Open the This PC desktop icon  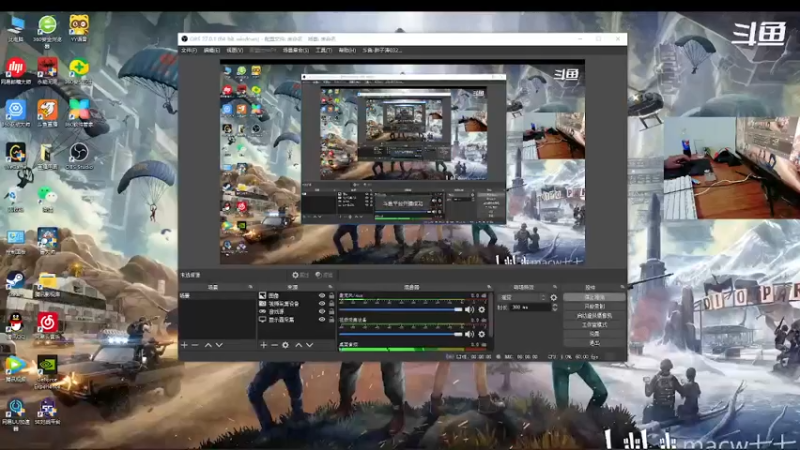click(x=15, y=28)
